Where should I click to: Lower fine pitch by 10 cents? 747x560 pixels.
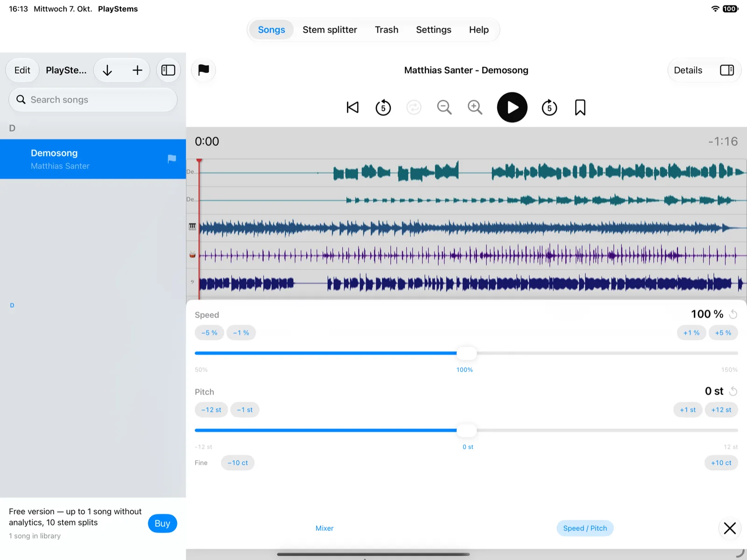[x=238, y=463]
